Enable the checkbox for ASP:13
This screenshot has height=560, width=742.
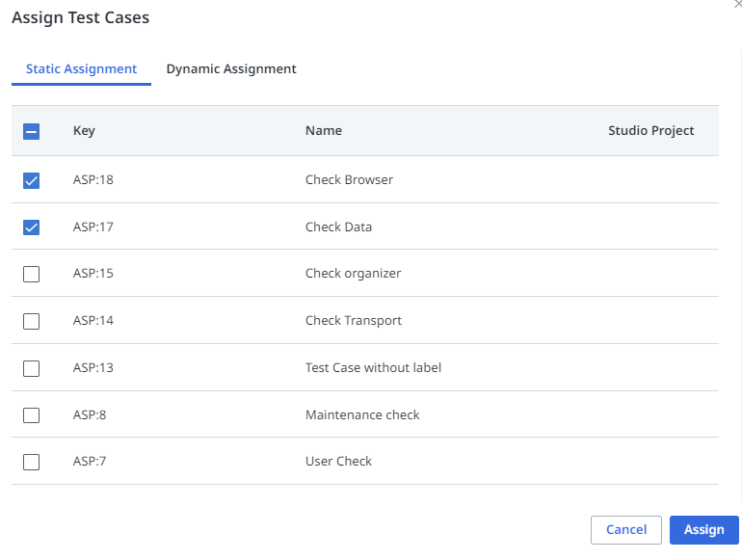click(31, 368)
